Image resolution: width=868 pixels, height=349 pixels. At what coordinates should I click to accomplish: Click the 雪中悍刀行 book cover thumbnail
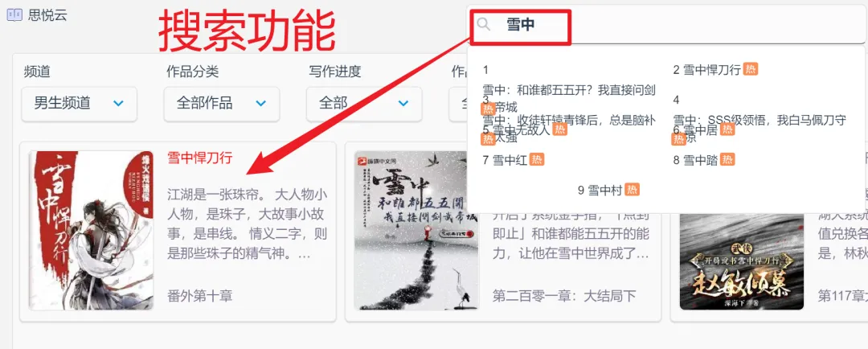point(92,230)
